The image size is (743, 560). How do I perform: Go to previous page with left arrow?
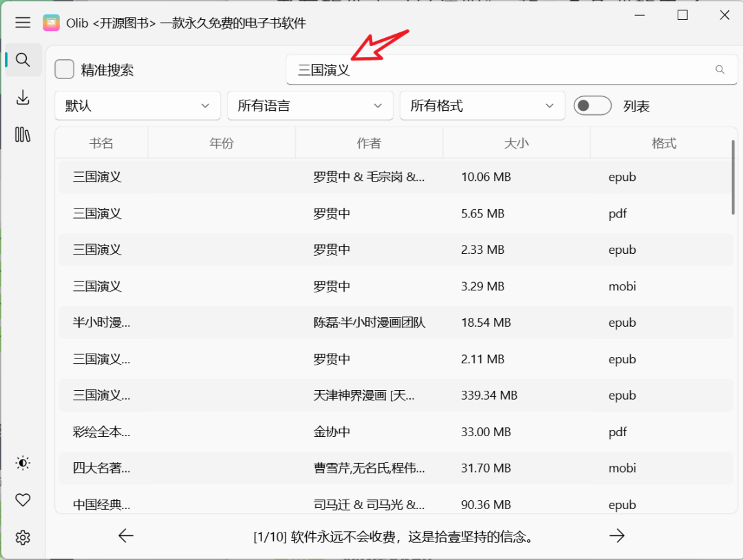[126, 536]
